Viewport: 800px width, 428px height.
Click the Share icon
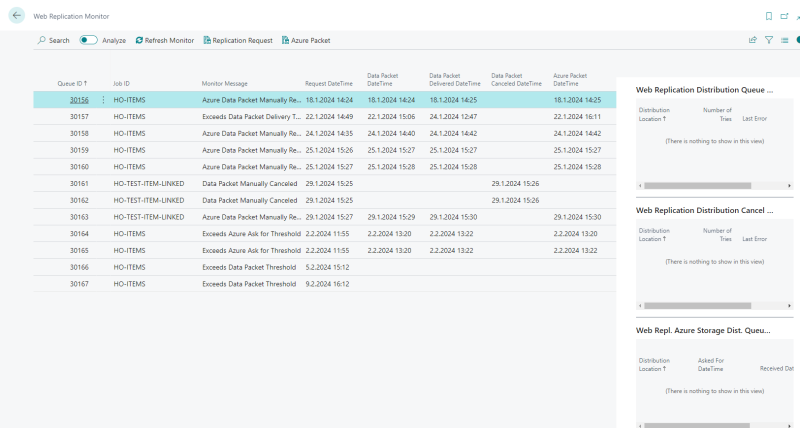[x=752, y=40]
